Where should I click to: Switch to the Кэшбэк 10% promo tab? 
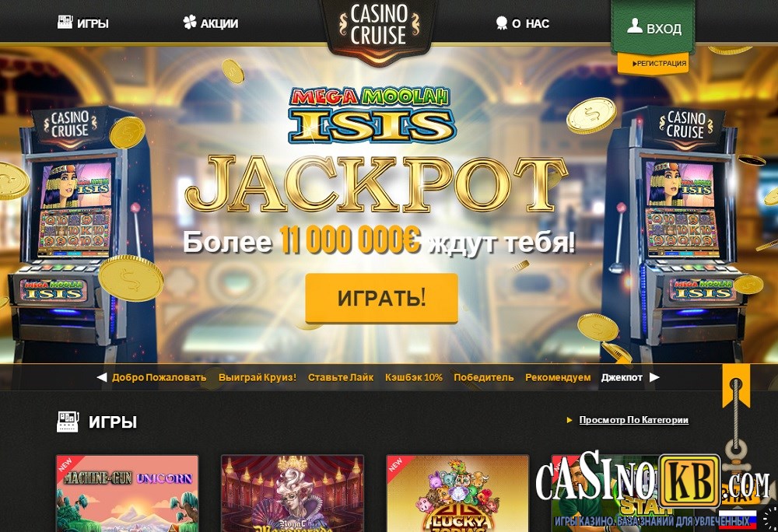pyautogui.click(x=414, y=377)
